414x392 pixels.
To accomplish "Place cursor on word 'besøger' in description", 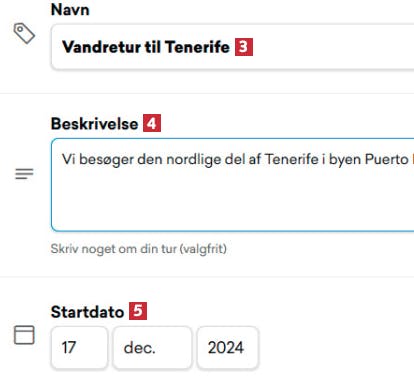I will [106, 159].
